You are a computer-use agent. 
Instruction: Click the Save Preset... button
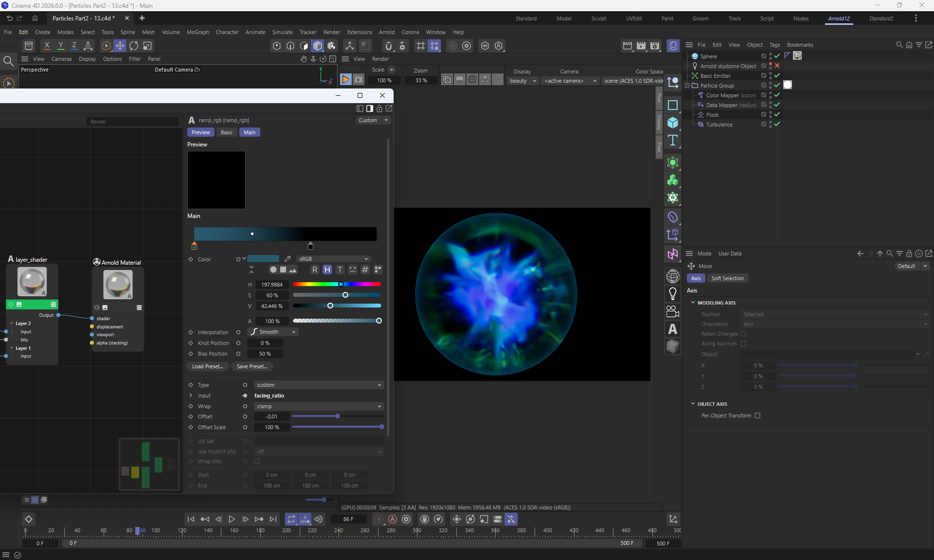coord(251,366)
